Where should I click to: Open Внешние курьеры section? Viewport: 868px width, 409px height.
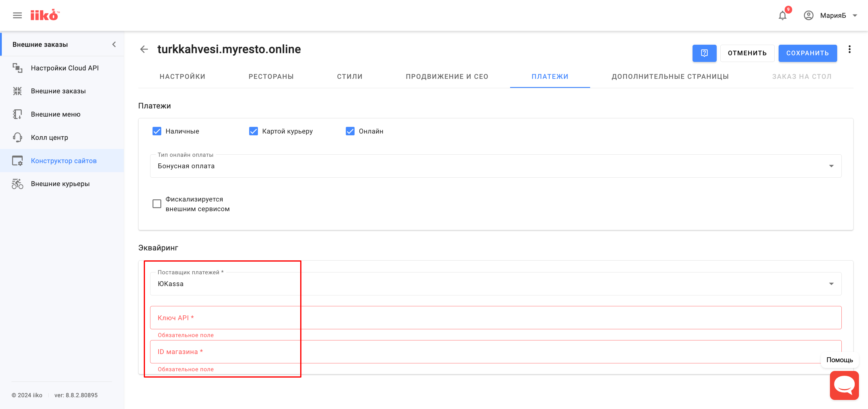click(x=62, y=184)
